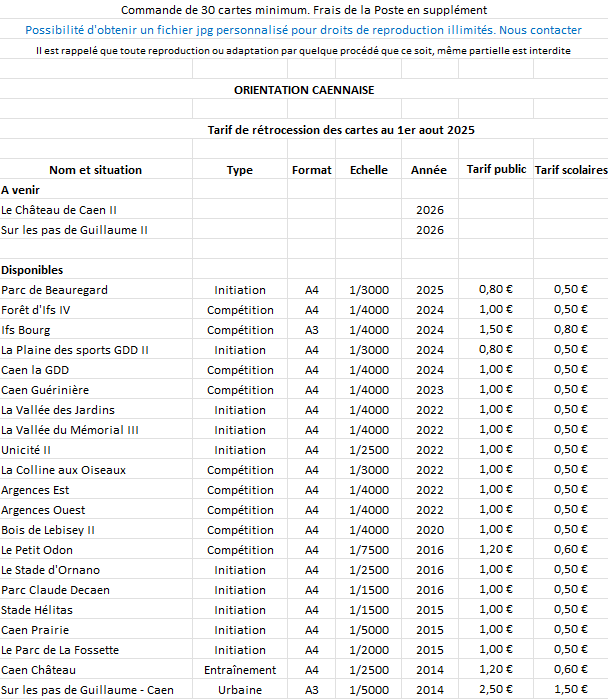Image resolution: width=608 pixels, height=699 pixels.
Task: Select the ORIENTATION CAENNAISE title cell
Action: (x=303, y=90)
